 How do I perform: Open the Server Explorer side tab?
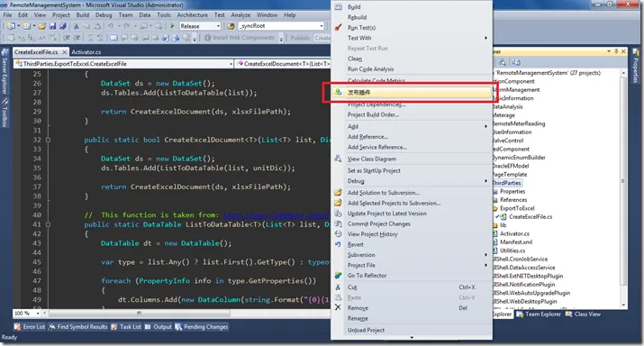5,70
